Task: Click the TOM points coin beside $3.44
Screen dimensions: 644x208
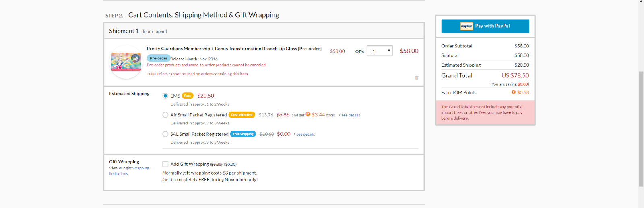Action: 308,114
